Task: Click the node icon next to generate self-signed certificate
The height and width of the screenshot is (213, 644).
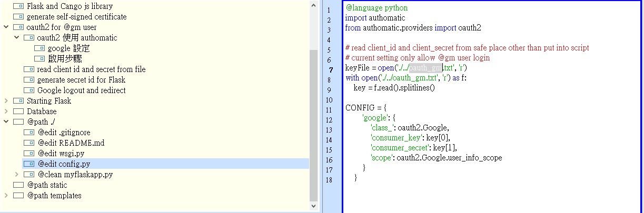Action: pyautogui.click(x=18, y=17)
